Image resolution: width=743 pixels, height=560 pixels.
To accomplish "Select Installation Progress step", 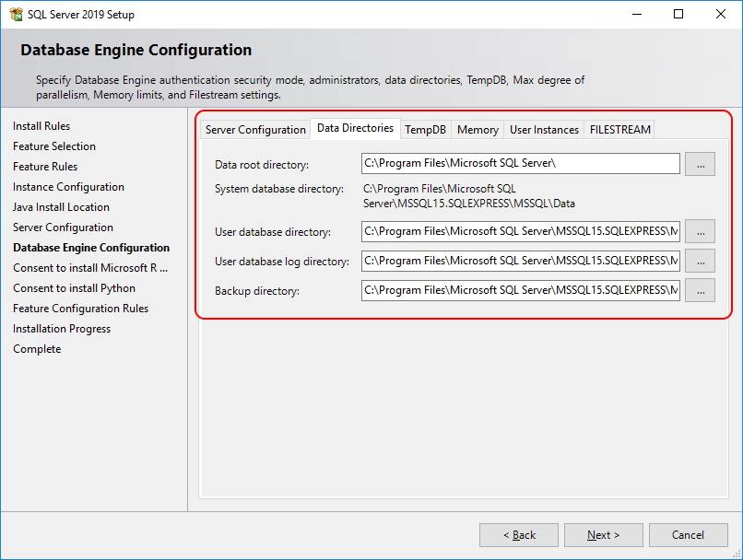I will (62, 329).
